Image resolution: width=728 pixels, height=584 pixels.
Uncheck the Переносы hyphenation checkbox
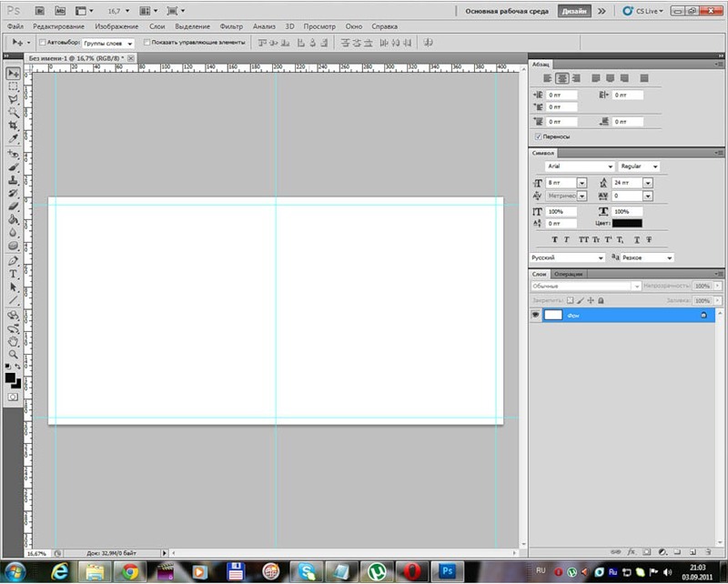(538, 136)
